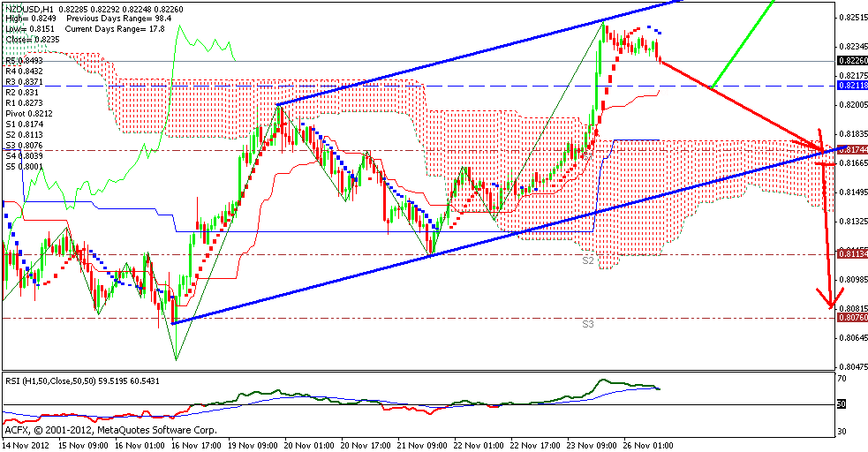868x452 pixels.
Task: Select time axis label '14 Nov 2012'
Action: [25, 445]
